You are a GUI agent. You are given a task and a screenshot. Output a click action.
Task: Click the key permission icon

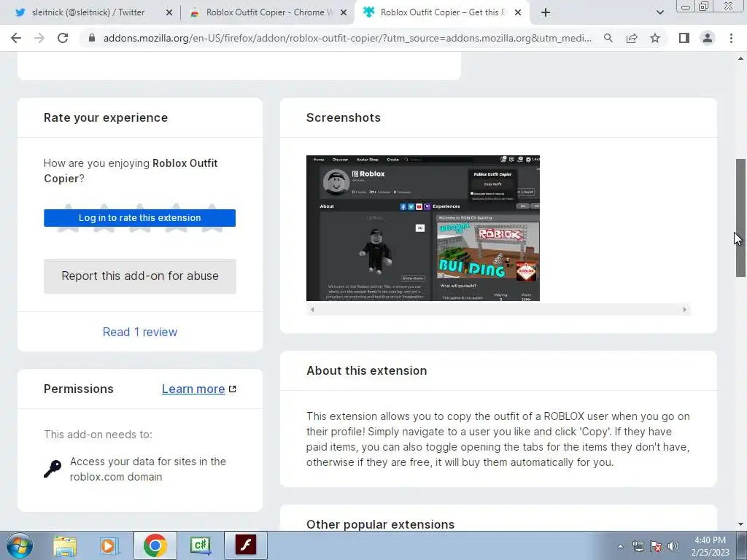coord(53,469)
